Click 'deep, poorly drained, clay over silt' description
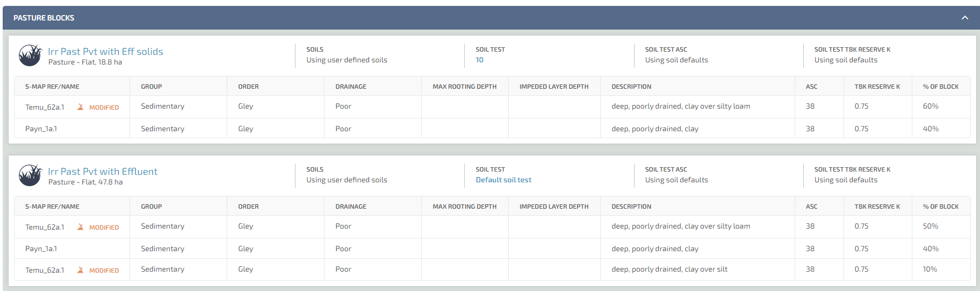Screen dimensions: 980x291 (669, 269)
